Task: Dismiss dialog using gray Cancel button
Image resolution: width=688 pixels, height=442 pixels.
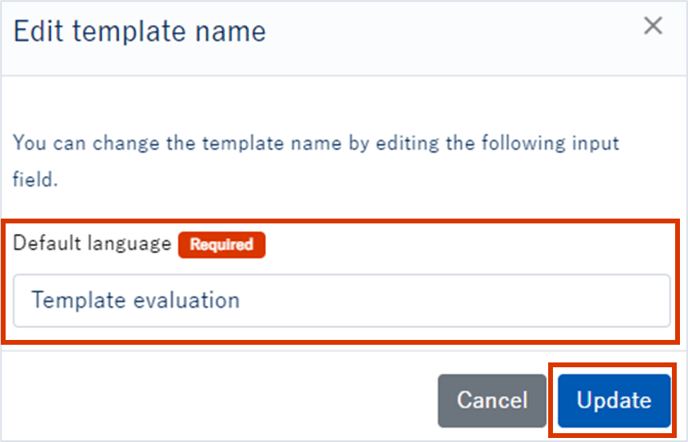Action: 492,401
